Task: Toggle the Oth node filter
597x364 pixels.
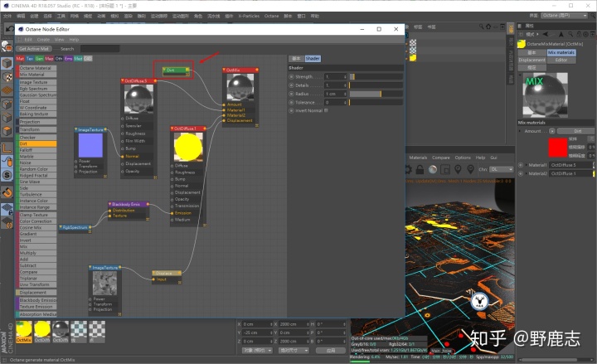Action: (59, 59)
